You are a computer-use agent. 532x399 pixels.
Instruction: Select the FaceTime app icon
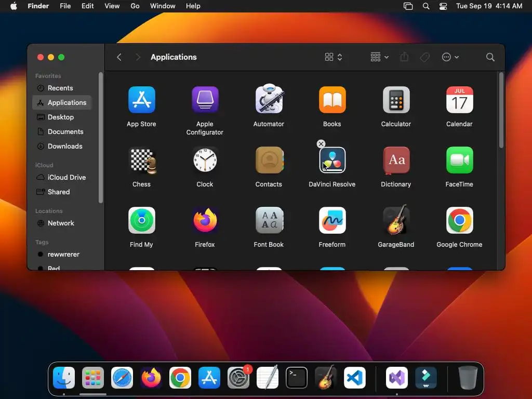pyautogui.click(x=459, y=160)
